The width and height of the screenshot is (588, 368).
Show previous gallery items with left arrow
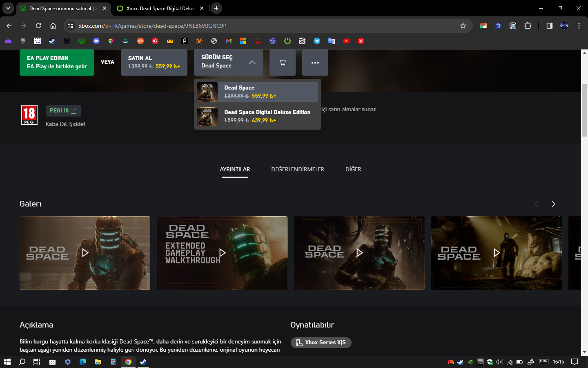pos(537,204)
